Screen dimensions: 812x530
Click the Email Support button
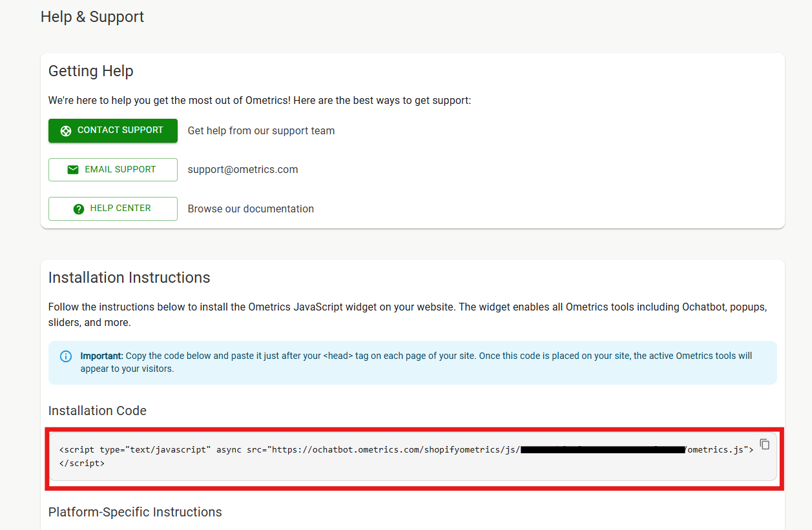(x=113, y=170)
